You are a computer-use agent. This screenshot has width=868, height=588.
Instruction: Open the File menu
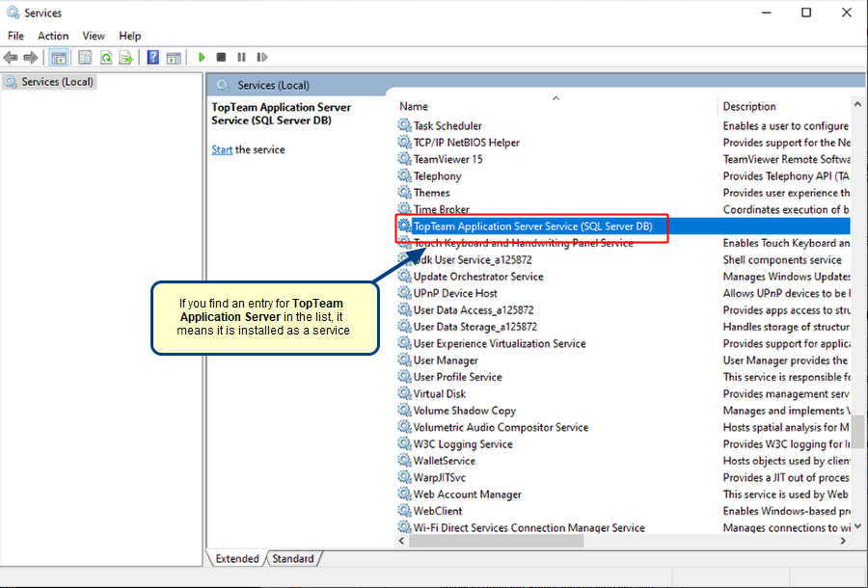[15, 36]
